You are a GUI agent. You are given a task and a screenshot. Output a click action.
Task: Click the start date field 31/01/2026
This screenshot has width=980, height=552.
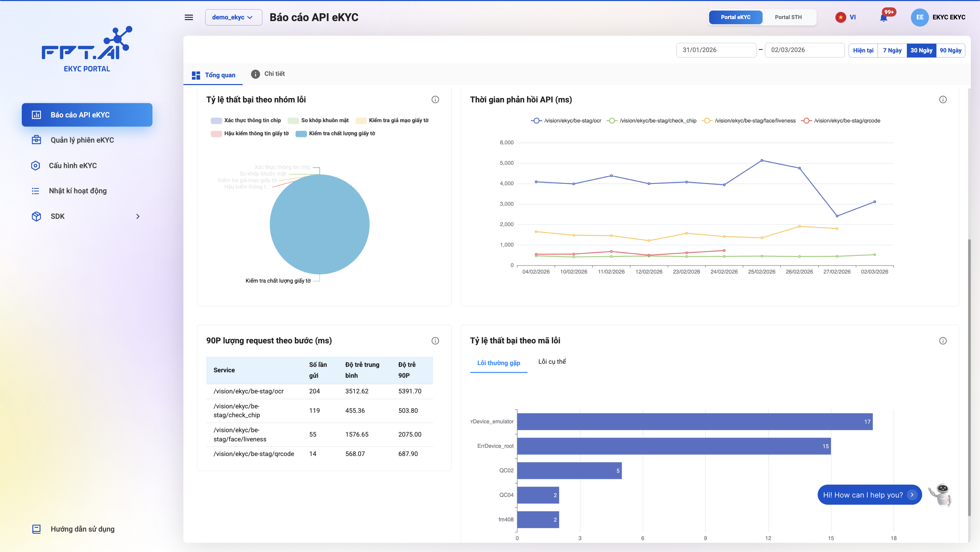click(x=716, y=50)
